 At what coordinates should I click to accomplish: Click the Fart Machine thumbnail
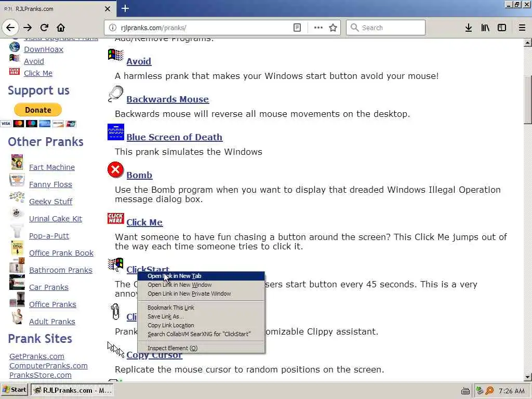tap(17, 162)
